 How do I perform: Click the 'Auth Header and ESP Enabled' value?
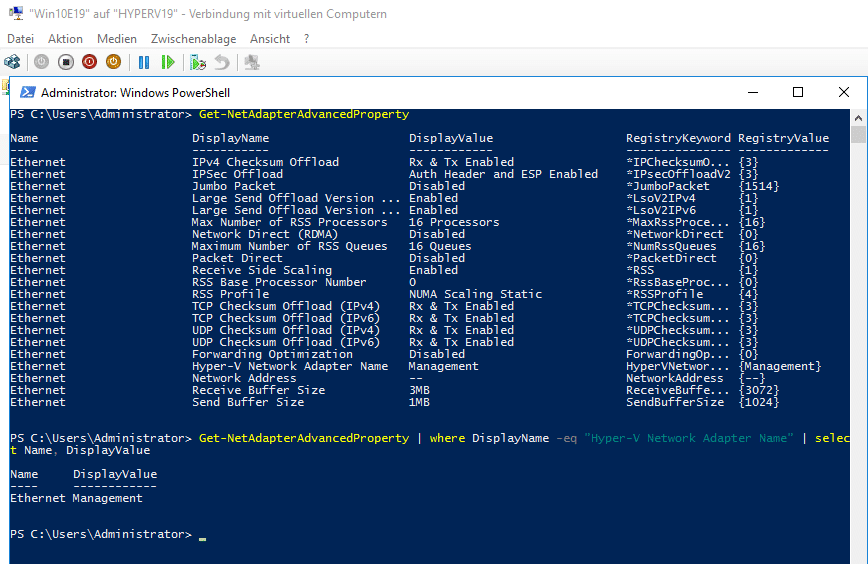[503, 174]
